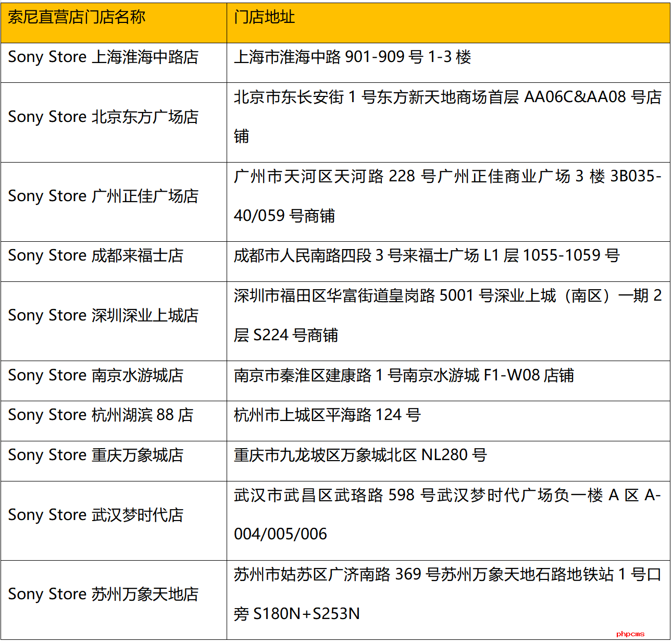Screen dimensions: 672x643
Task: Select the Sony Store 深圳深业上城店 cell
Action: pos(114,321)
